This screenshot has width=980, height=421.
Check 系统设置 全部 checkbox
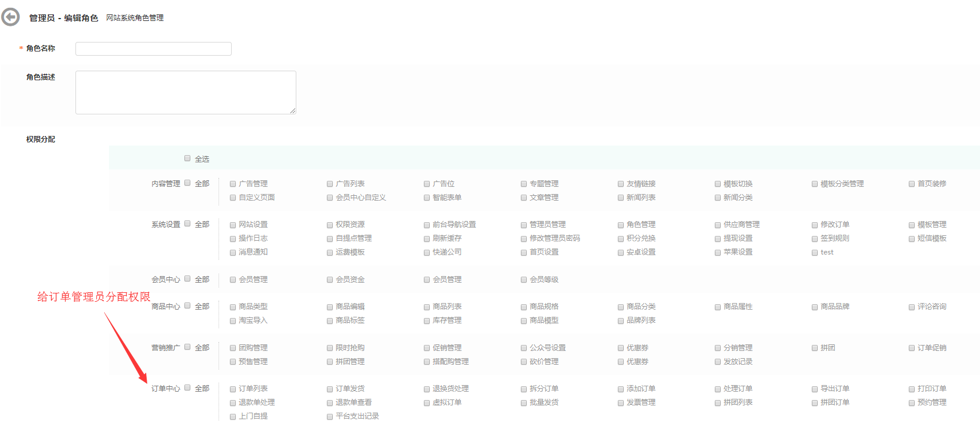tap(187, 224)
